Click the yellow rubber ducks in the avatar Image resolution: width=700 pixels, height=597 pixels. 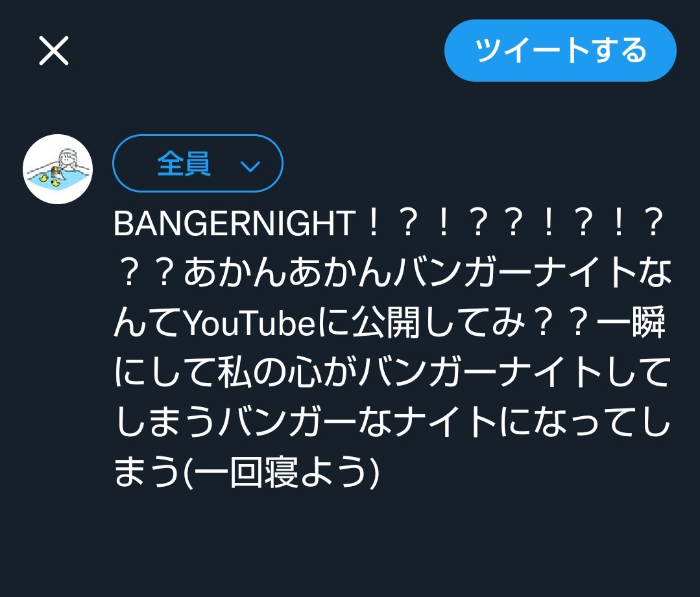click(x=49, y=177)
